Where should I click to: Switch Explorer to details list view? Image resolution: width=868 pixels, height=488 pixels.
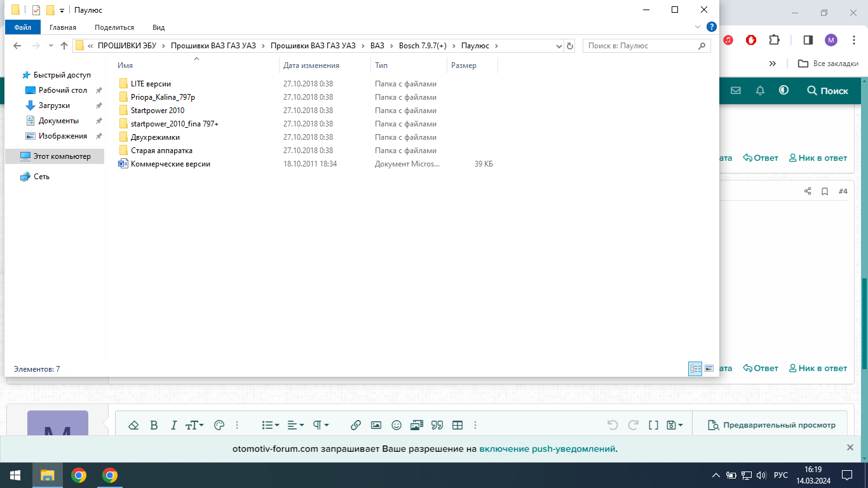tap(695, 369)
